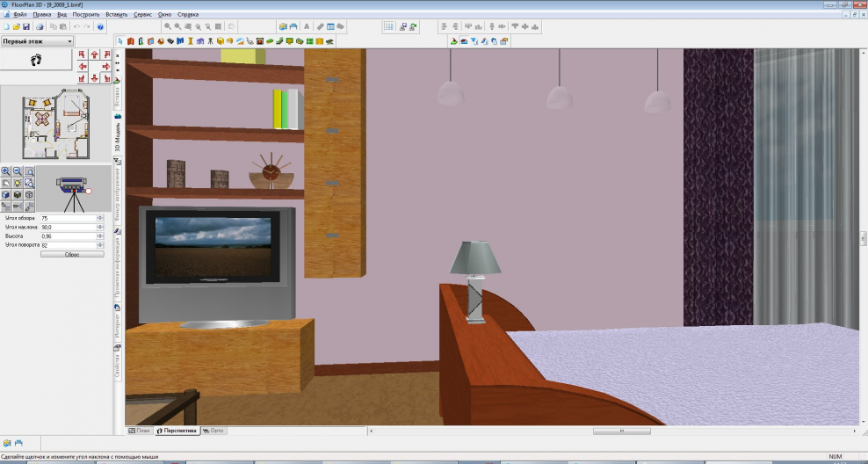The width and height of the screenshot is (868, 464).
Task: Choose the fireplace tool icon
Action: pos(260,41)
